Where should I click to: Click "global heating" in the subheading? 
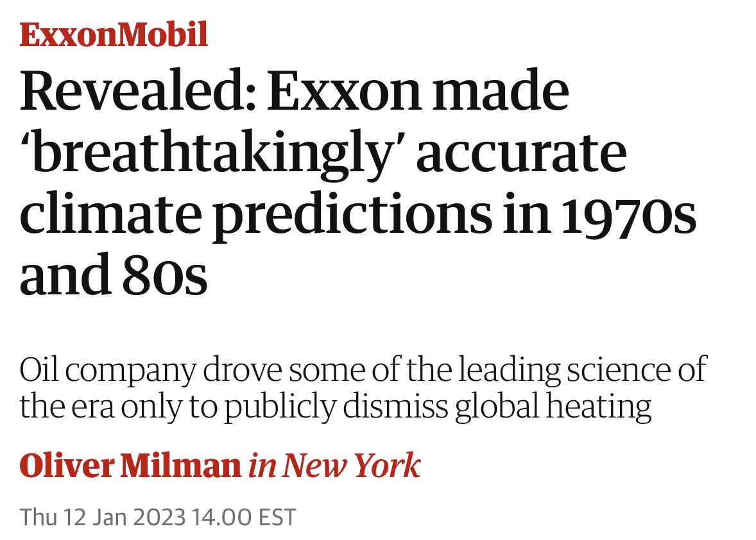click(554, 407)
